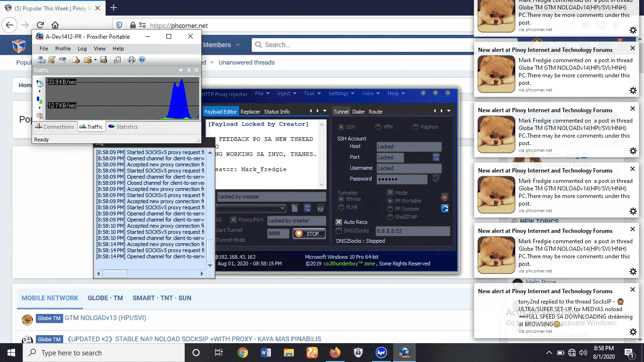Click the checkmark icon beside Password field
The image size is (644, 362).
436,179
